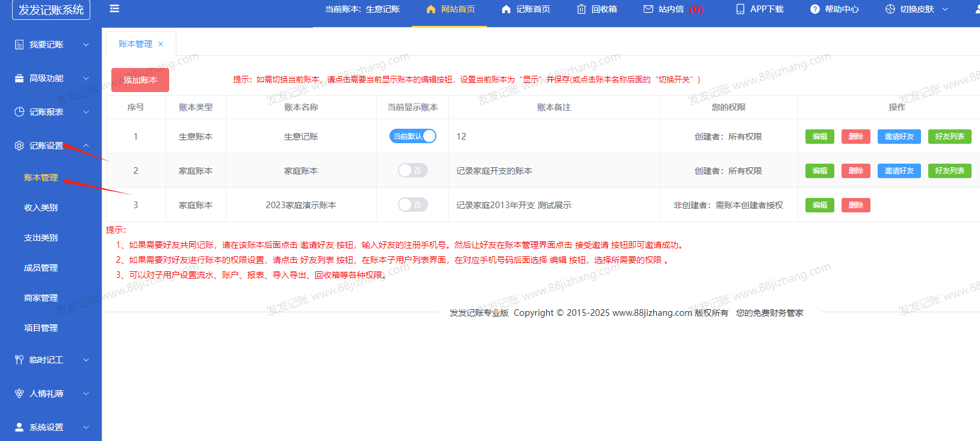Image resolution: width=980 pixels, height=441 pixels.
Task: Click the 生意记账 name cell
Action: coord(301,137)
